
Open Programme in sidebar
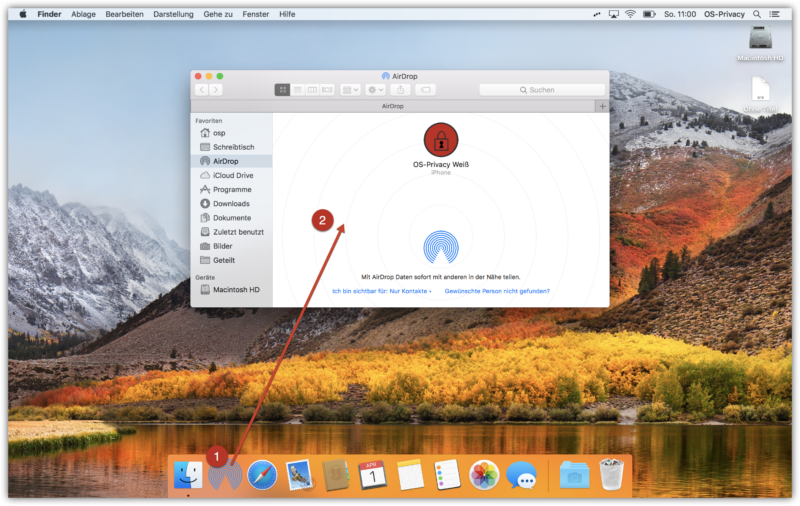pos(232,189)
